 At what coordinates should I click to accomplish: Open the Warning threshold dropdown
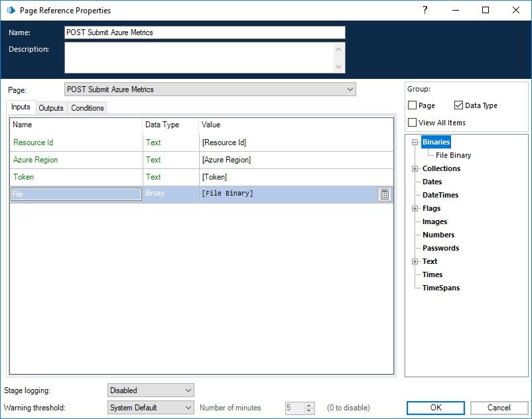[x=188, y=408]
